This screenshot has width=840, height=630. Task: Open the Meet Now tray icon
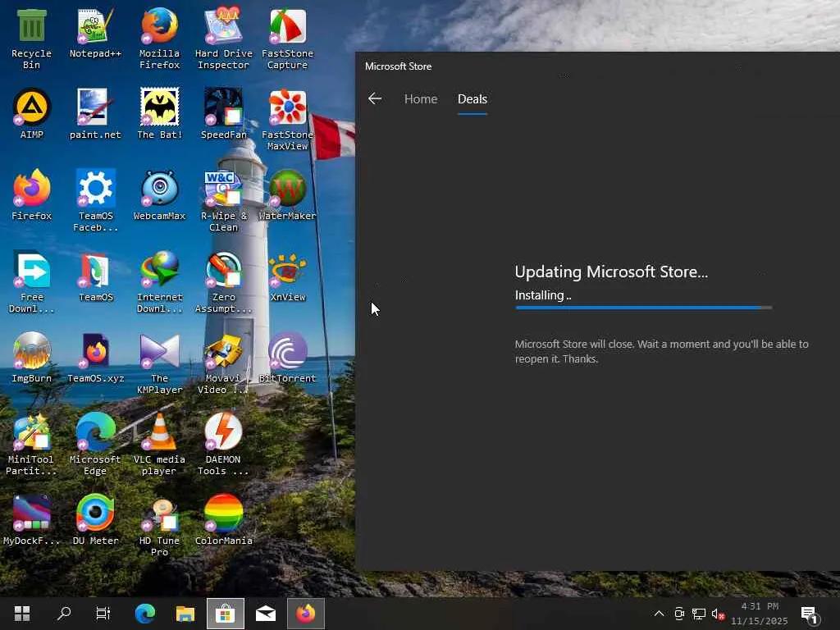[x=678, y=614]
